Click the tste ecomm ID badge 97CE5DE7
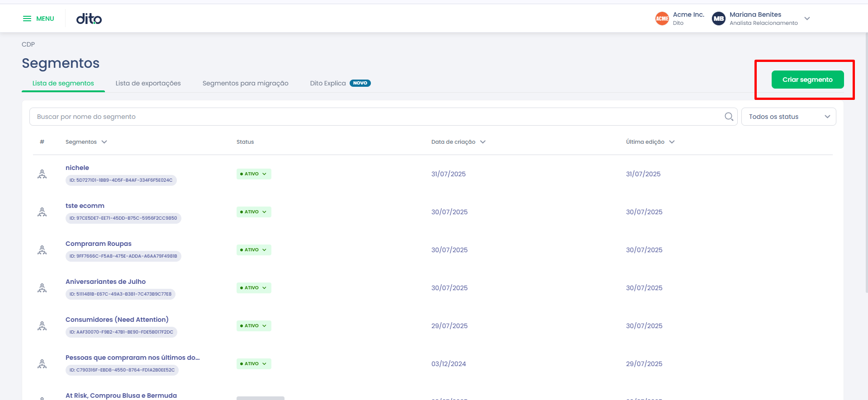868x400 pixels. tap(123, 218)
